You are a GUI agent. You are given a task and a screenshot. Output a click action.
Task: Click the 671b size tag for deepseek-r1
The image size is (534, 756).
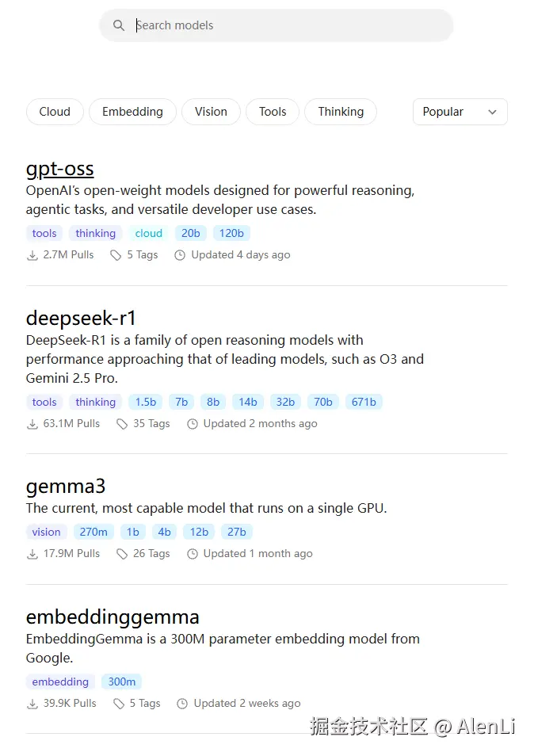tap(364, 402)
